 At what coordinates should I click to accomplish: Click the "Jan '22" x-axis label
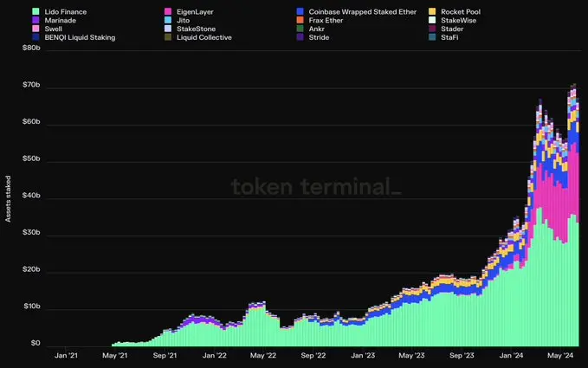click(x=214, y=355)
